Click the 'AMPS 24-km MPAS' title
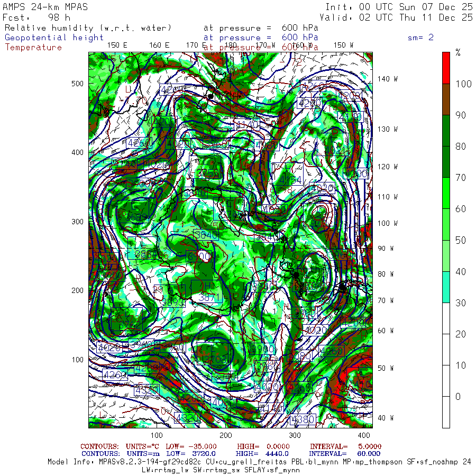 [x=45, y=7]
